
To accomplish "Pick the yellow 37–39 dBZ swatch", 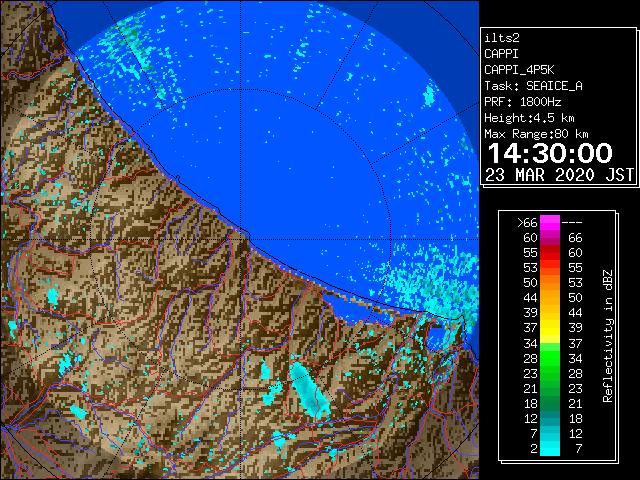I will point(550,328).
